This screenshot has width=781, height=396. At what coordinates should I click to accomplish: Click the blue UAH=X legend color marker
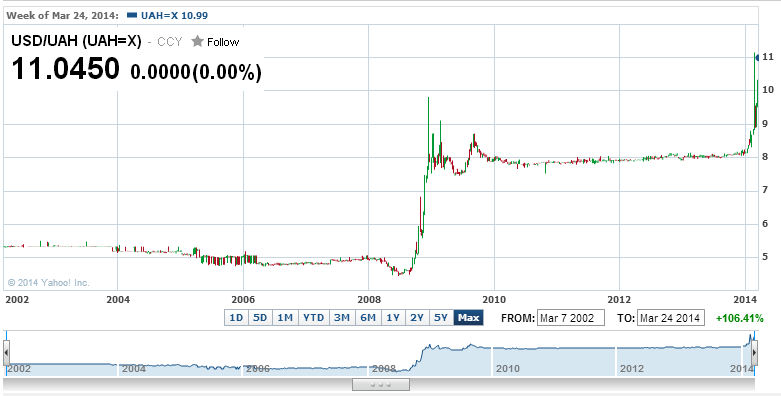[x=132, y=15]
